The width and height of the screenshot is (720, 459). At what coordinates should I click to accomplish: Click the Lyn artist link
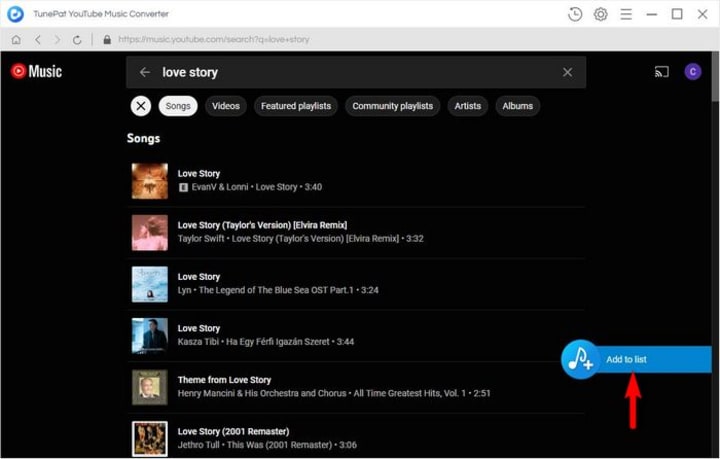click(x=184, y=290)
